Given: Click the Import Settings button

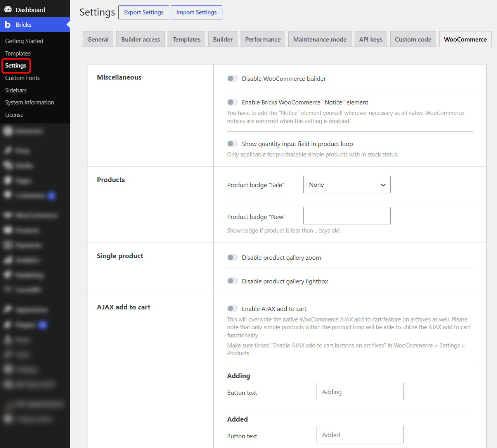Looking at the screenshot, I should [x=196, y=12].
